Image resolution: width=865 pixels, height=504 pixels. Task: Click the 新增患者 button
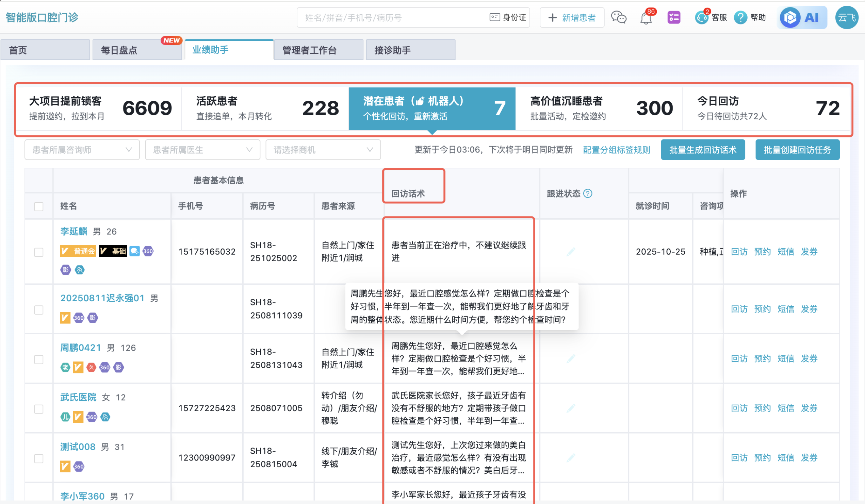[x=572, y=17]
